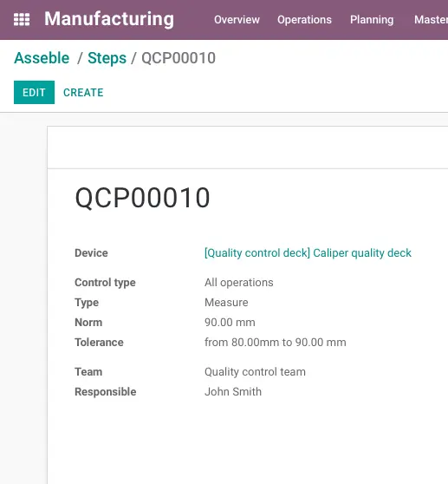This screenshot has width=448, height=484.
Task: Open the Overview menu
Action: point(237,20)
